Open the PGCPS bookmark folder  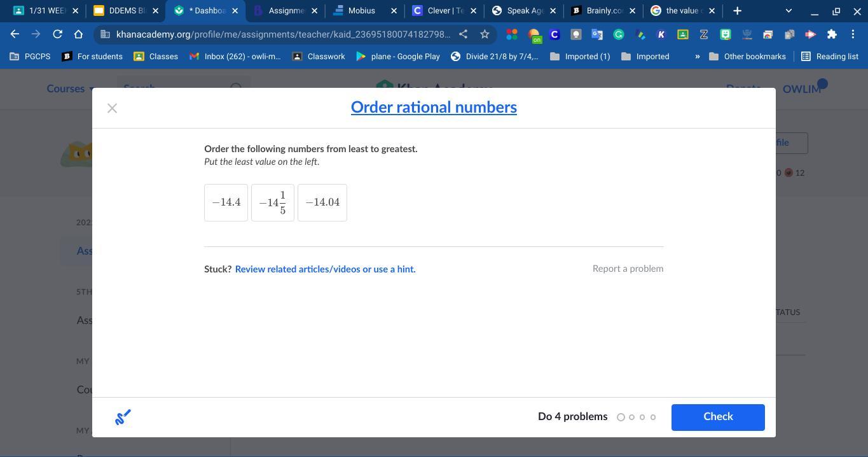tap(30, 57)
